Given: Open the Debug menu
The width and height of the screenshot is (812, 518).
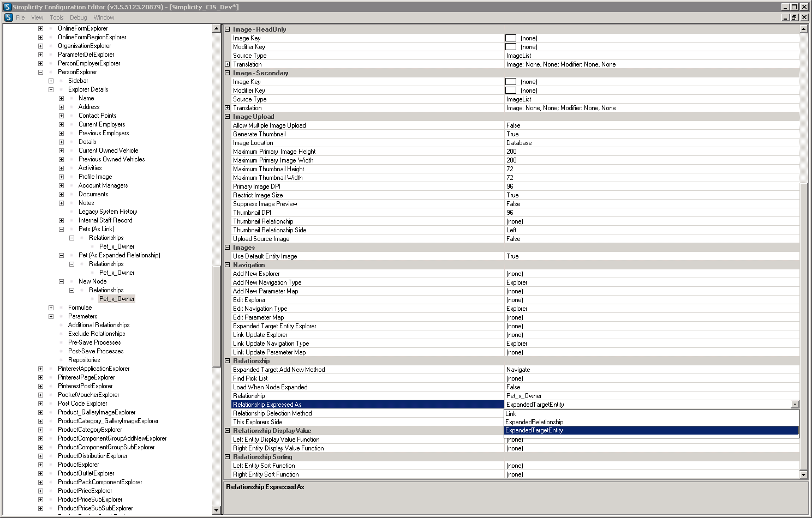Looking at the screenshot, I should (79, 17).
